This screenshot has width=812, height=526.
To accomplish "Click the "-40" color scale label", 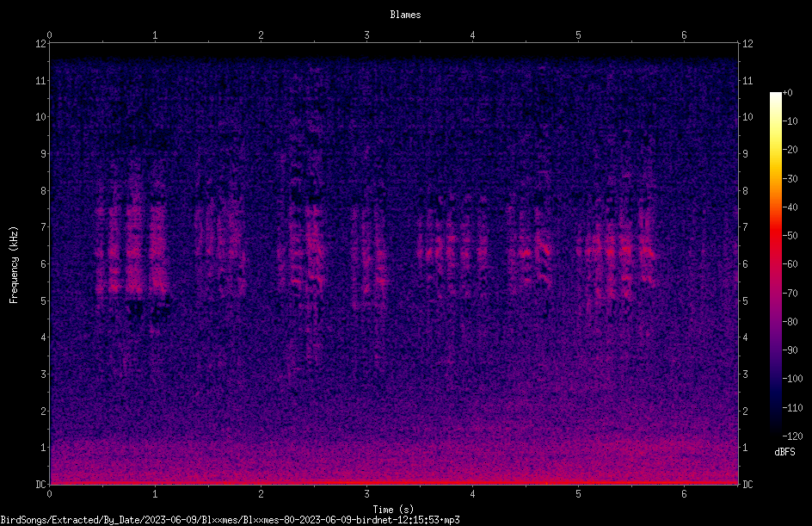I will [790, 207].
